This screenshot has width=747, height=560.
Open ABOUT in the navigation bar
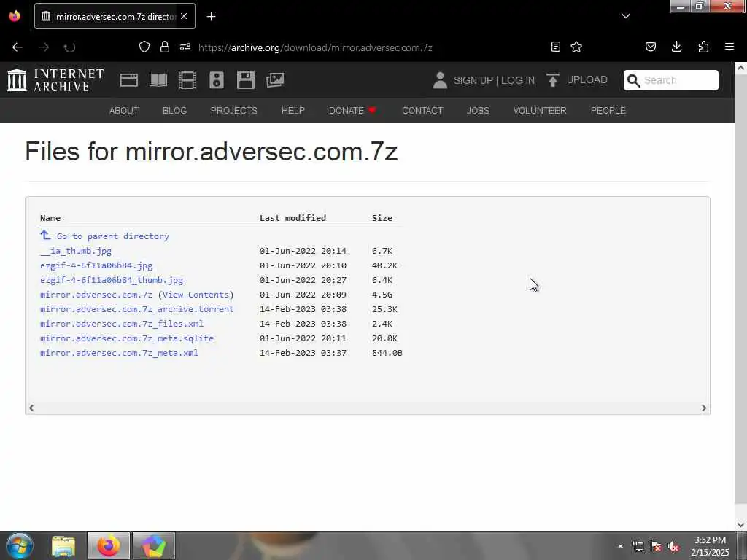point(124,111)
